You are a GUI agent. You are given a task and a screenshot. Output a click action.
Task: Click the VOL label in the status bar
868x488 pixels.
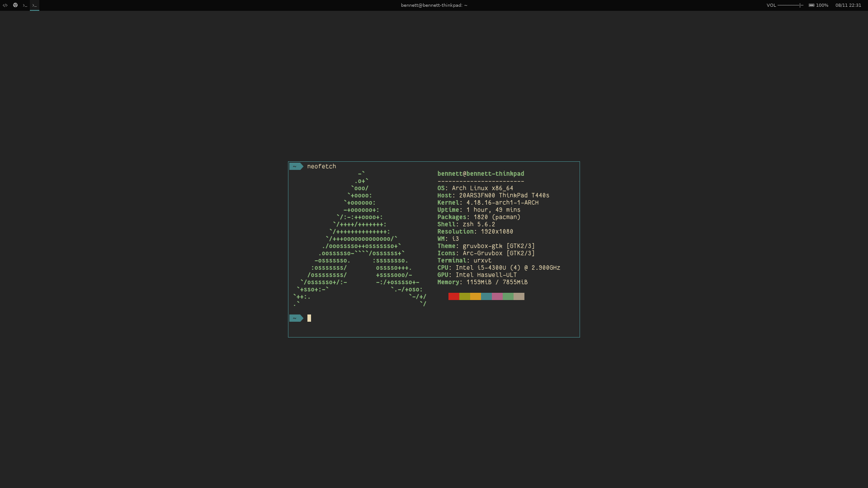(x=771, y=5)
